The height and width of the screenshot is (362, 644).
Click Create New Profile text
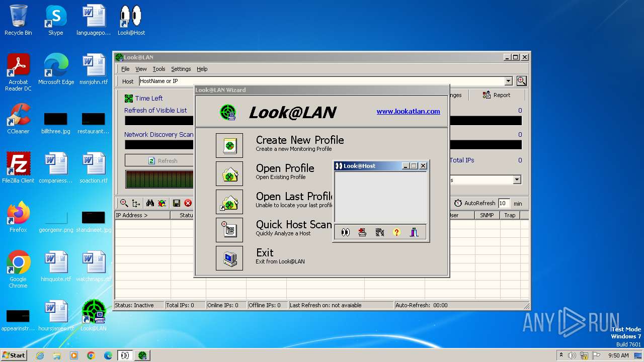pos(300,140)
